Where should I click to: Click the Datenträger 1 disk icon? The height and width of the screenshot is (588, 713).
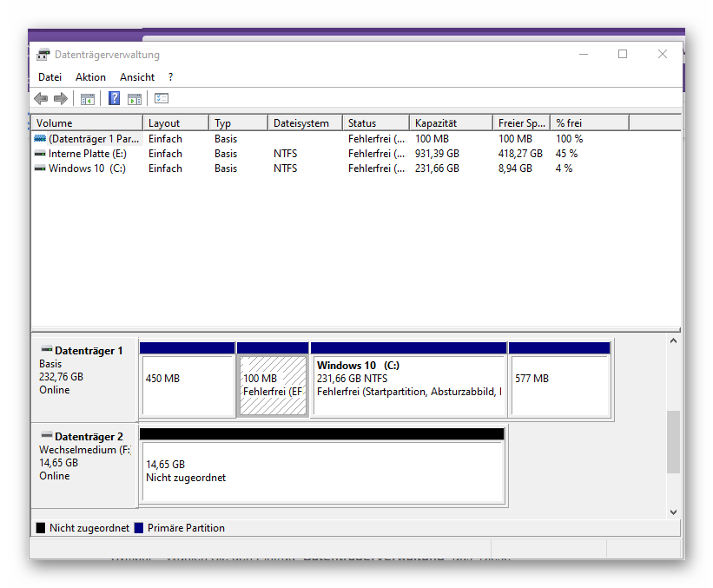tap(46, 350)
